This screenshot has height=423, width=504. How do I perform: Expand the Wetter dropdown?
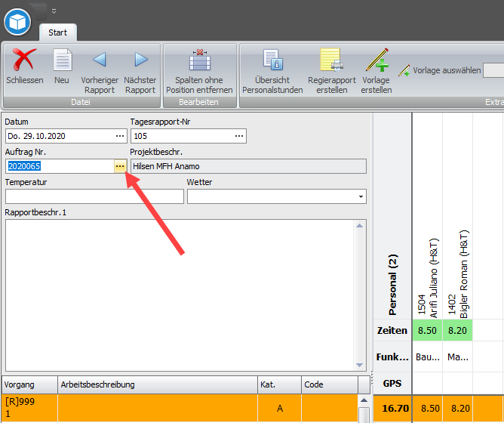pyautogui.click(x=361, y=196)
